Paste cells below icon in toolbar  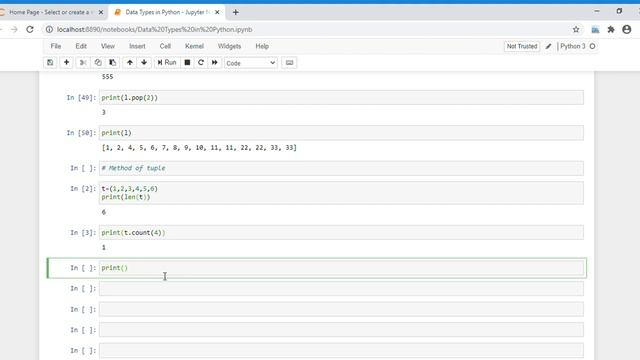coord(113,62)
